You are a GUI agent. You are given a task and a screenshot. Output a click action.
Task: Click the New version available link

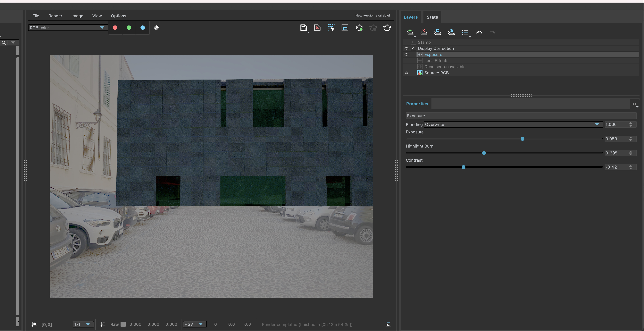(372, 15)
